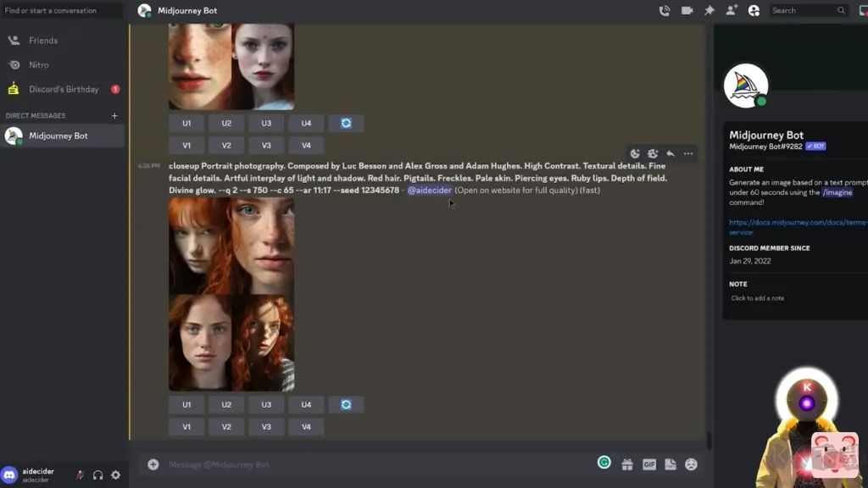Screen dimensions: 868x488
Task: Open the Nitro page in sidebar
Action: (39, 65)
